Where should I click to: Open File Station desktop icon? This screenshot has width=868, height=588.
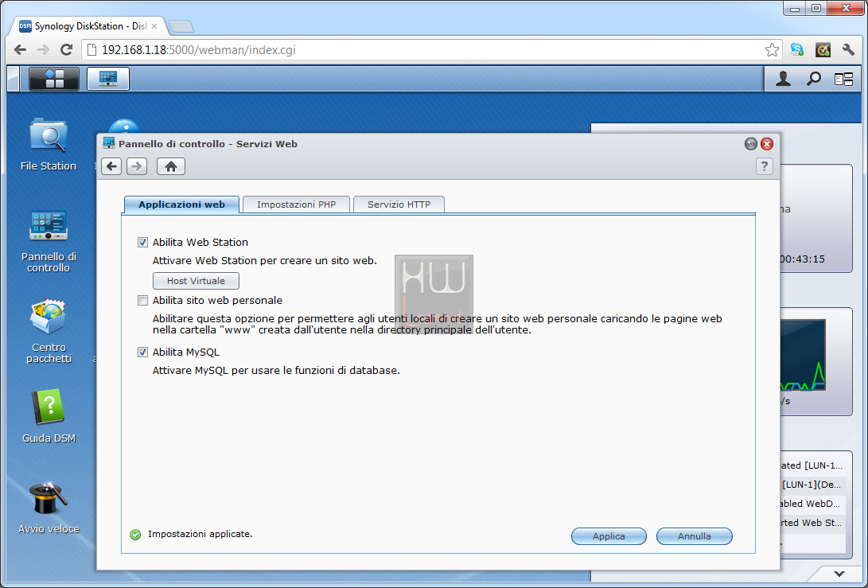click(49, 144)
